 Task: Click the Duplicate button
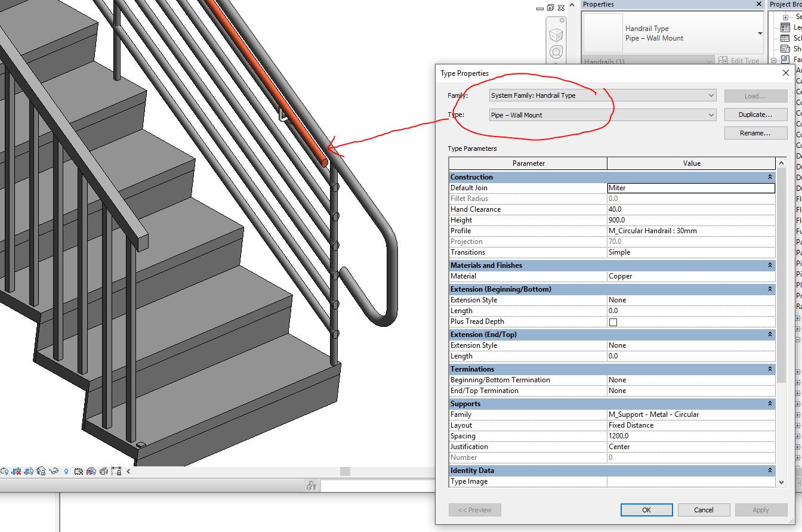click(x=755, y=114)
